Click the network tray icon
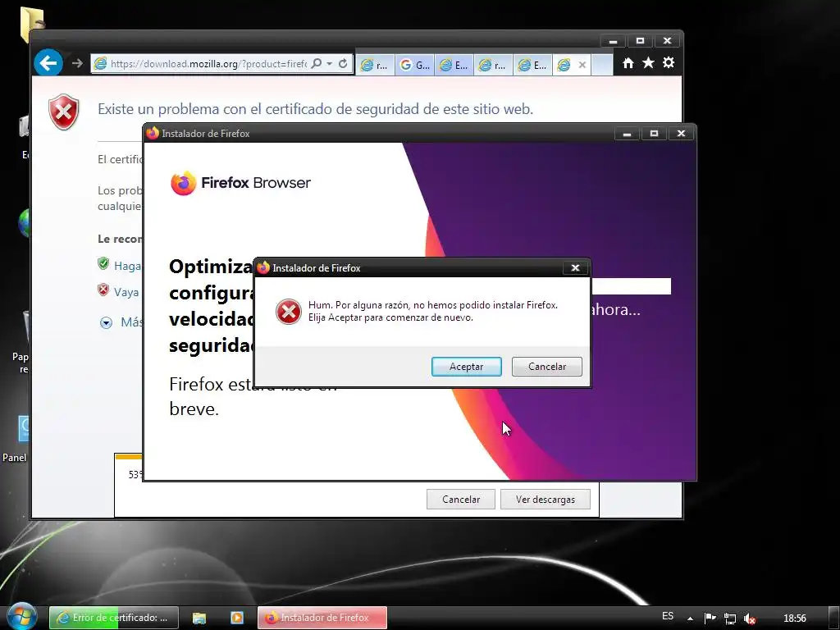This screenshot has height=630, width=840. click(x=729, y=619)
